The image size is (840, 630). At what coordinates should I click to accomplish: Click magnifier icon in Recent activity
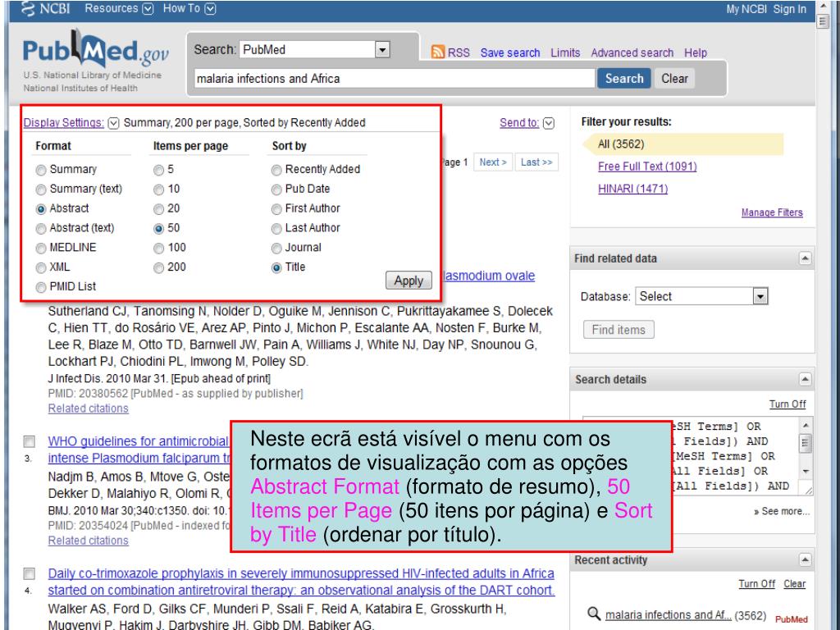[x=594, y=614]
